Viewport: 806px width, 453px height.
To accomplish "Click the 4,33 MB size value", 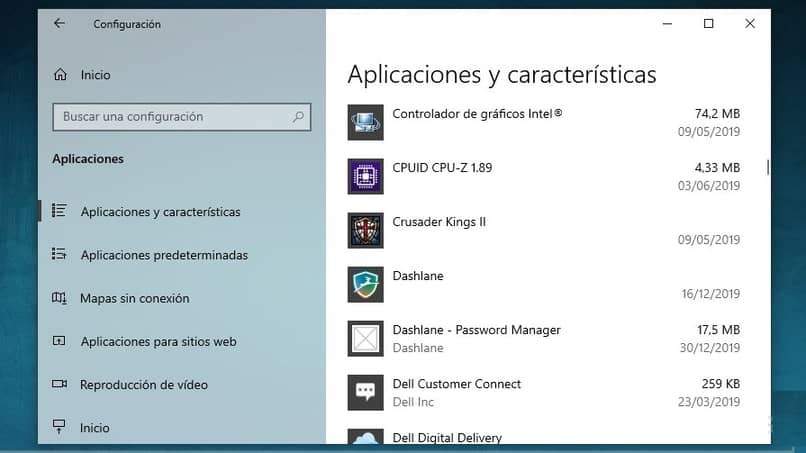I will point(717,168).
